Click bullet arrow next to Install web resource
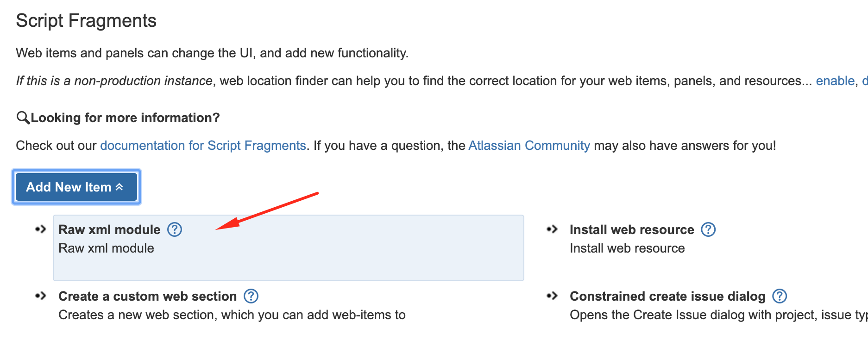Screen dimensions: 868x346 552,229
